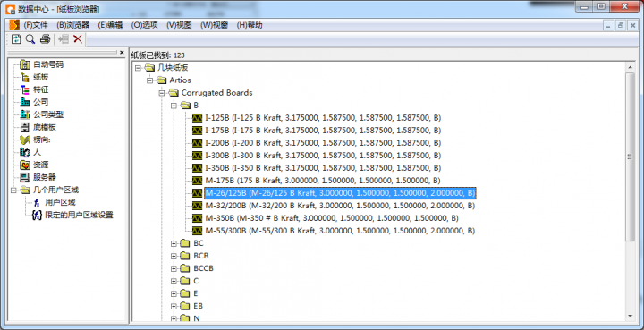Collapse the 几个用户区域 tree node
This screenshot has width=644, height=330.
pos(13,190)
